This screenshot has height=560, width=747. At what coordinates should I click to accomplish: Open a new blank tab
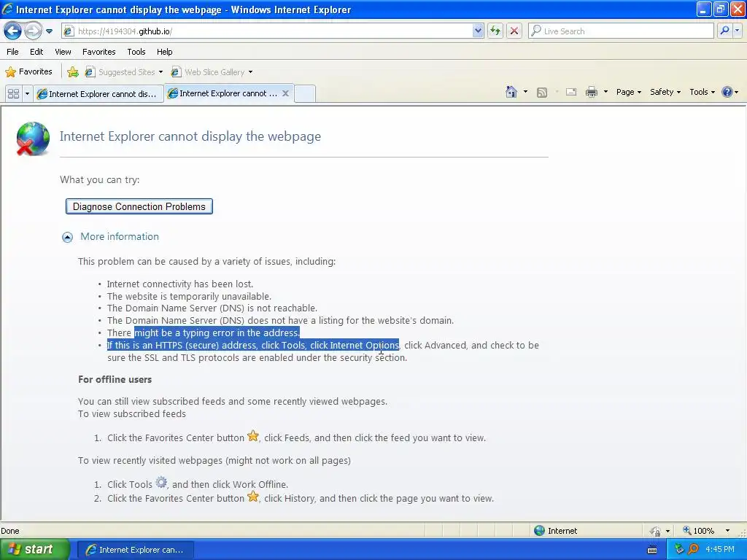point(305,94)
